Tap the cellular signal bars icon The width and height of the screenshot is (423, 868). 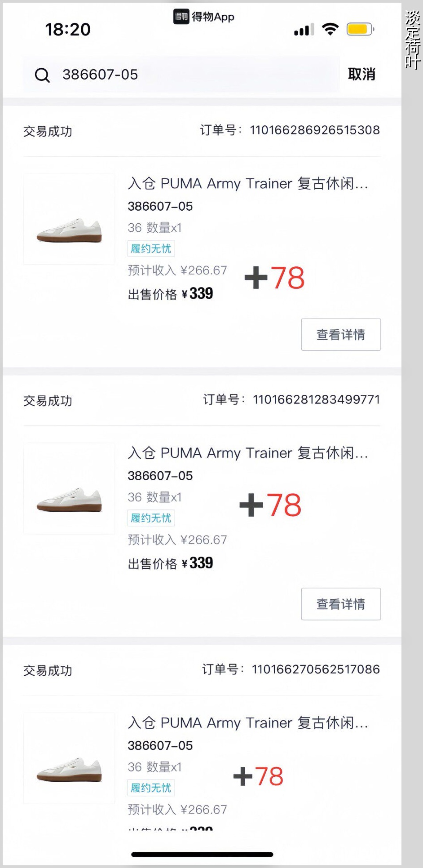tap(304, 30)
